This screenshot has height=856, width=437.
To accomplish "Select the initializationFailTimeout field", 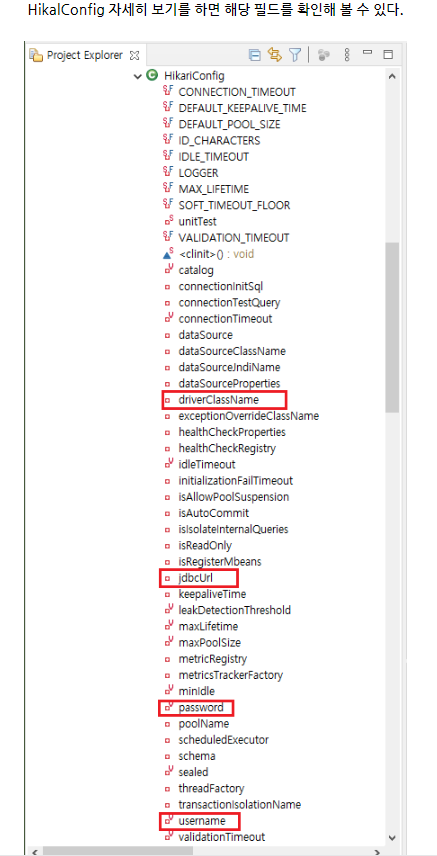I will coord(236,481).
